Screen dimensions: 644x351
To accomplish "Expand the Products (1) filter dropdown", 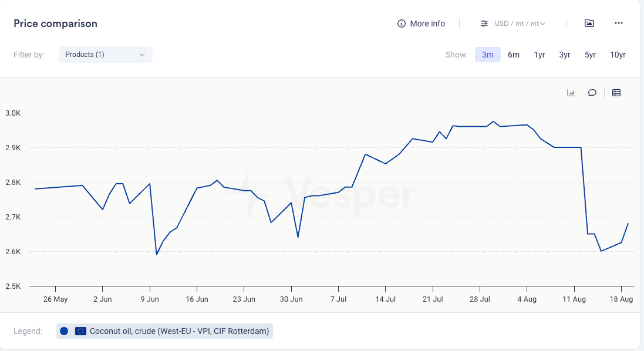I will click(106, 55).
